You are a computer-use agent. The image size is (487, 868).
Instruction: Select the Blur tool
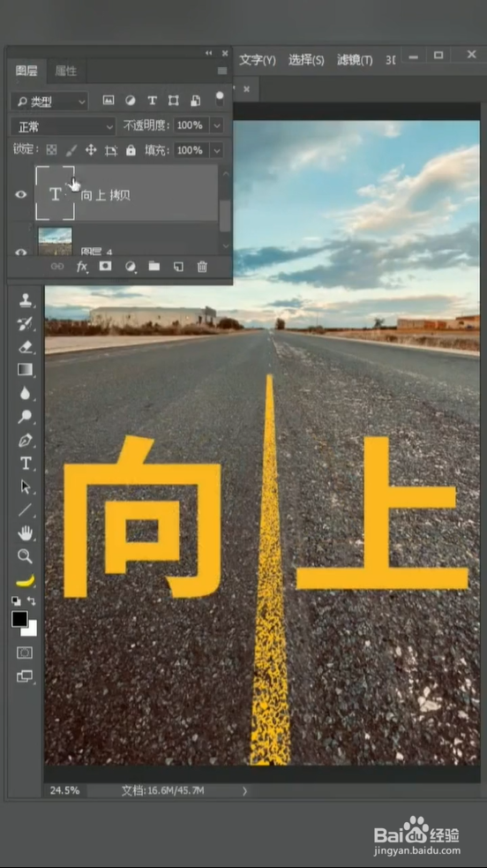click(26, 394)
